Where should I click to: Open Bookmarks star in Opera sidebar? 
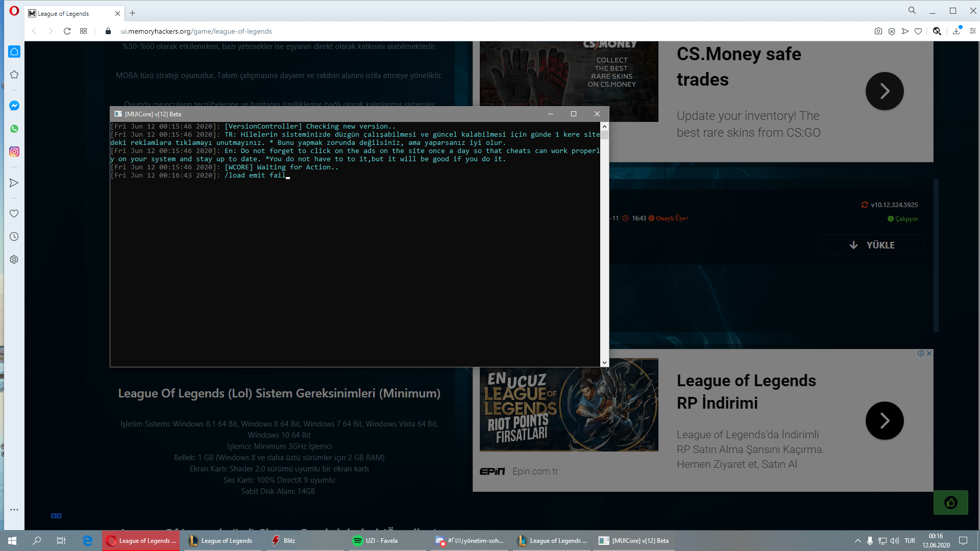[x=14, y=74]
